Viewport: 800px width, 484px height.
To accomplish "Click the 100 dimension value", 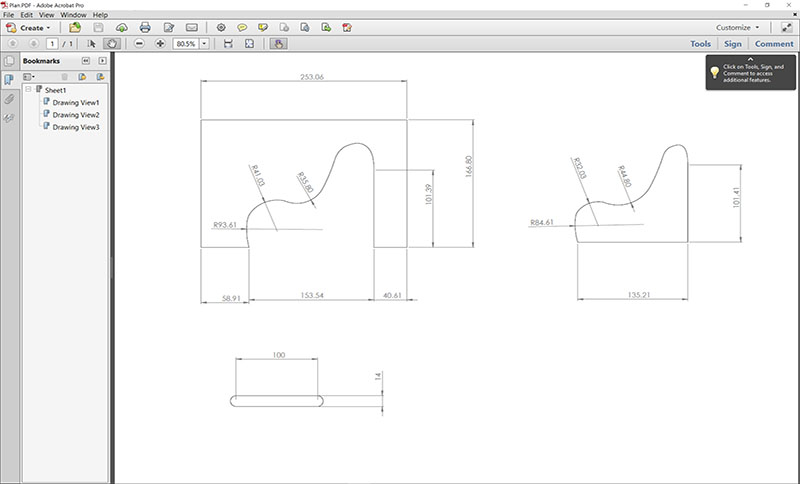I will [x=279, y=355].
